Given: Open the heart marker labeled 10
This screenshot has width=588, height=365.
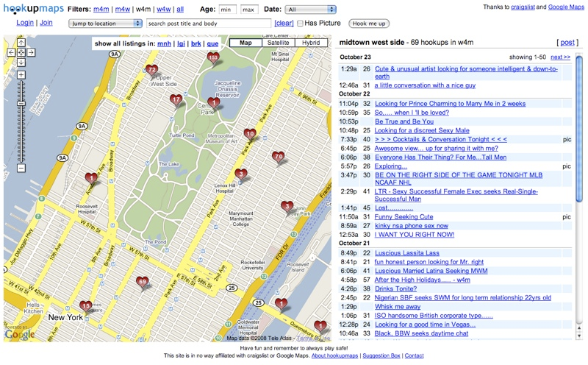Looking at the screenshot, I should [250, 134].
